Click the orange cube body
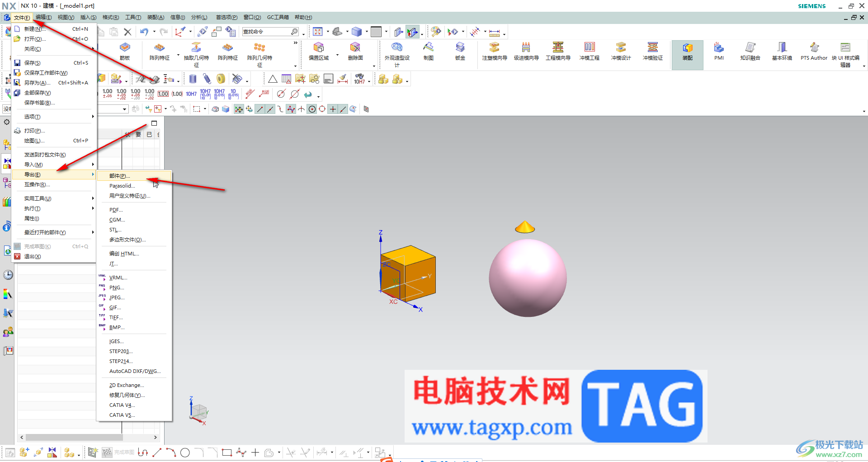868x462 pixels. 409,273
